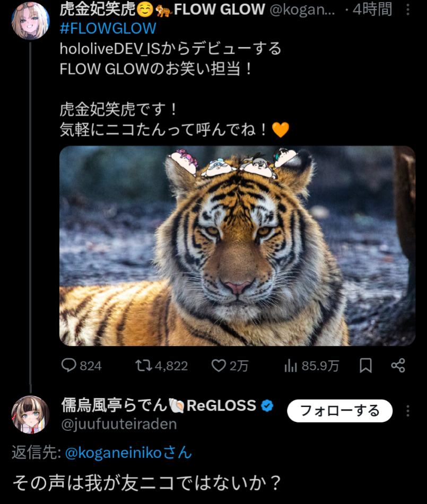Image resolution: width=427 pixels, height=504 pixels.
Task: Click the blue verified badge icon
Action: tap(268, 406)
